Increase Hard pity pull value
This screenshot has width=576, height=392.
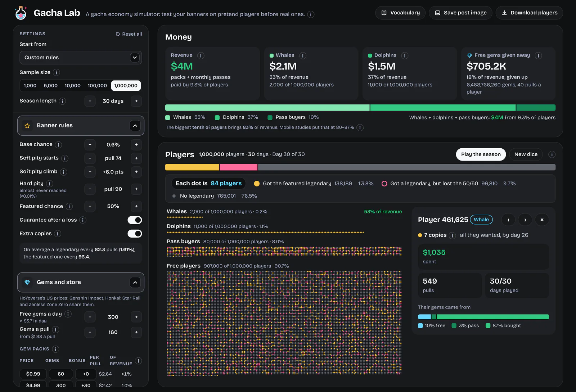pos(136,189)
